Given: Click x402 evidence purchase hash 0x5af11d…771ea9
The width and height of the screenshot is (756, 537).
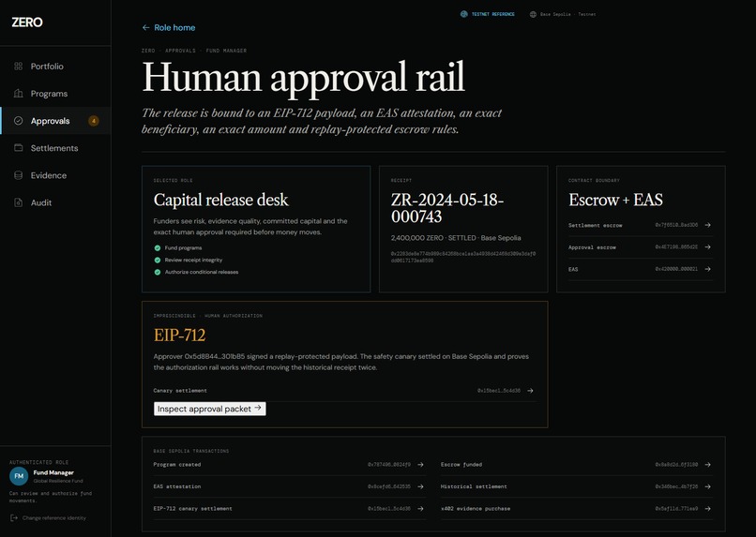Looking at the screenshot, I should pos(676,509).
